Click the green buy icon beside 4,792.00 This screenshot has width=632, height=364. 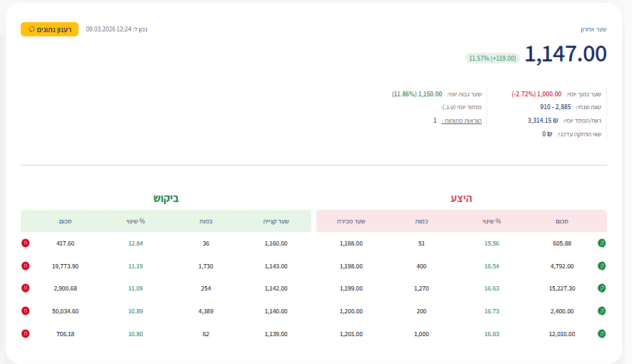click(x=601, y=266)
